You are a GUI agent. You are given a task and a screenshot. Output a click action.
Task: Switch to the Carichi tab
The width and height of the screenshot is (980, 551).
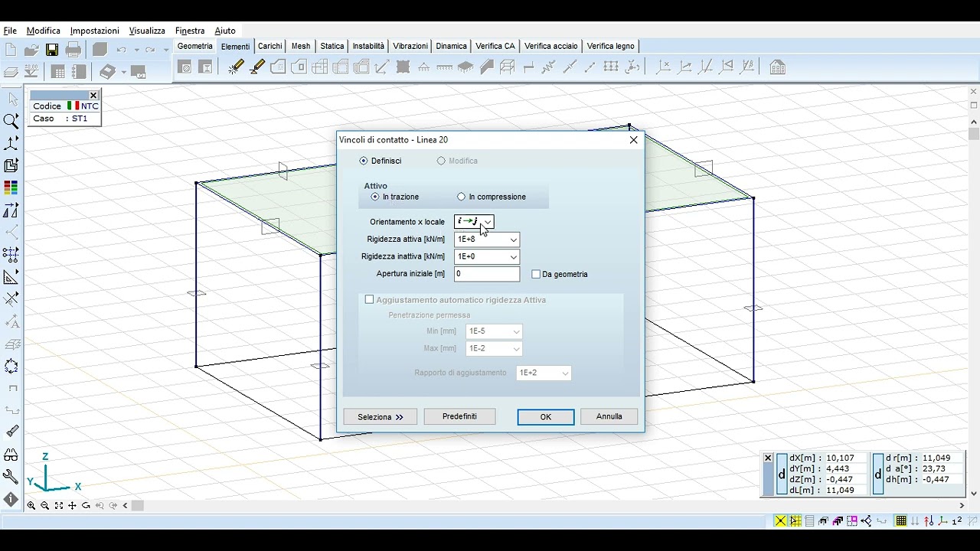[269, 46]
